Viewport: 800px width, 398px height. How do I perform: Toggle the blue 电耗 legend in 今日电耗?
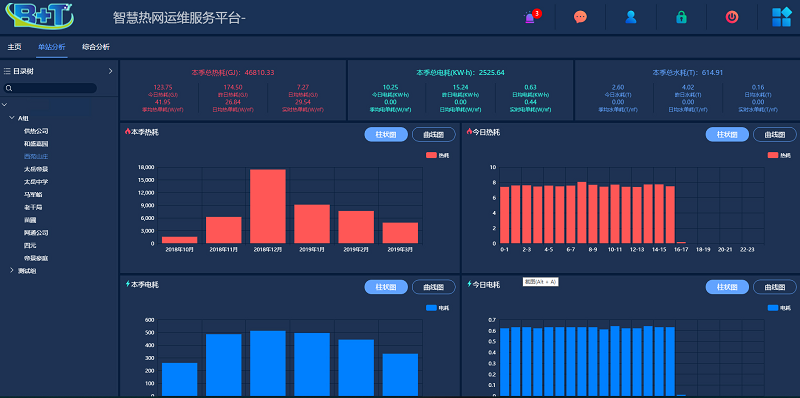point(779,308)
